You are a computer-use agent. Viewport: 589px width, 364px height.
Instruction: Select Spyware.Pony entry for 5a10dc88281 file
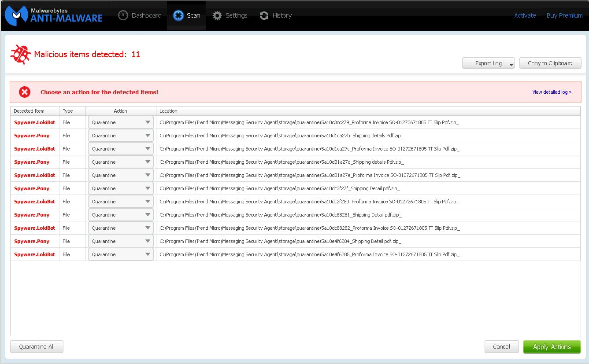click(32, 215)
